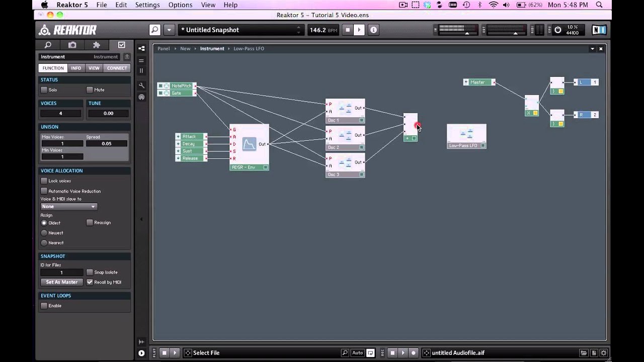The width and height of the screenshot is (644, 362).
Task: Toggle the structure view icon
Action: point(141,48)
